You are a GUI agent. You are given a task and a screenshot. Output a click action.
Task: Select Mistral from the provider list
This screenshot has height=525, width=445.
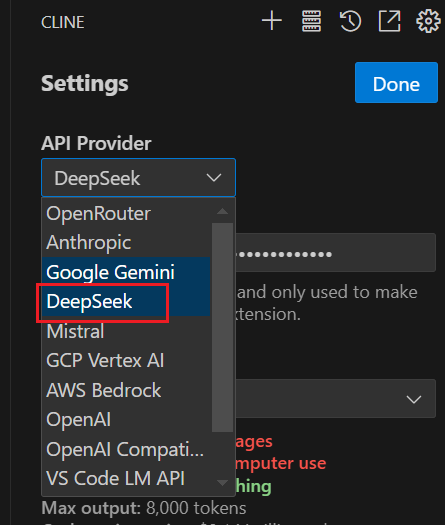point(126,331)
